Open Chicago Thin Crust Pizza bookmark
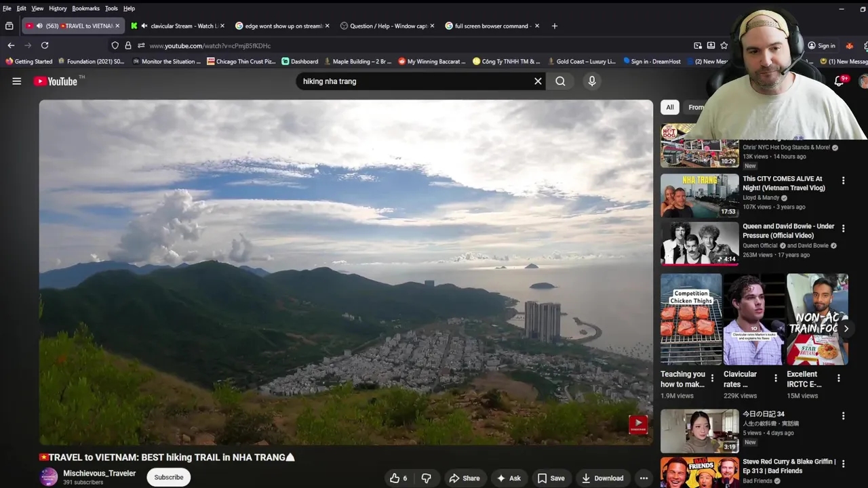The width and height of the screenshot is (868, 488). click(241, 61)
